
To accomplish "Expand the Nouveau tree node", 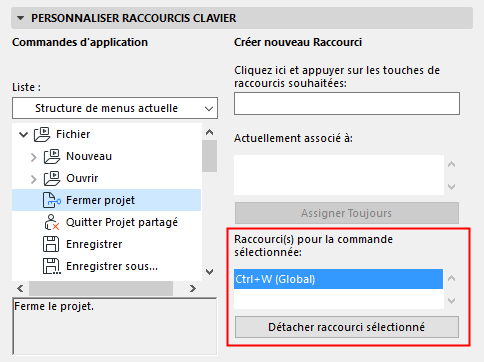I will click(33, 157).
